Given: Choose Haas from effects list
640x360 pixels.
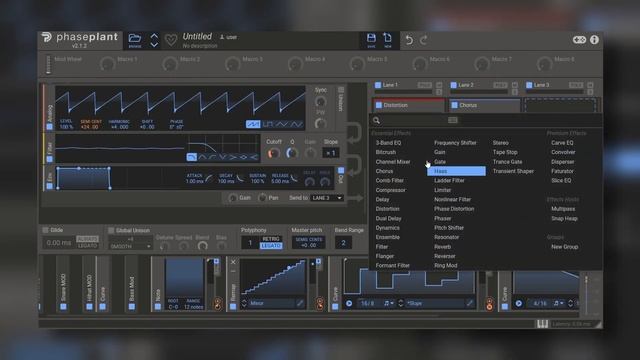Looking at the screenshot, I should point(456,171).
